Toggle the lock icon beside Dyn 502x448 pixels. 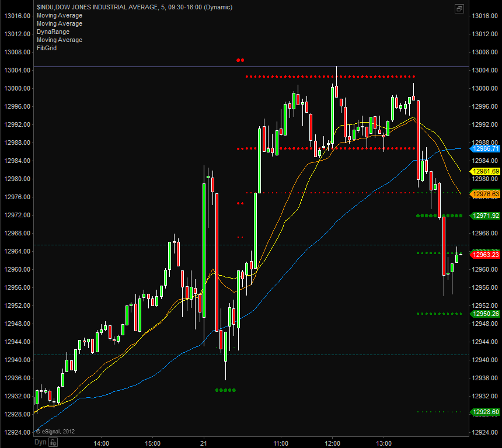coord(53,443)
